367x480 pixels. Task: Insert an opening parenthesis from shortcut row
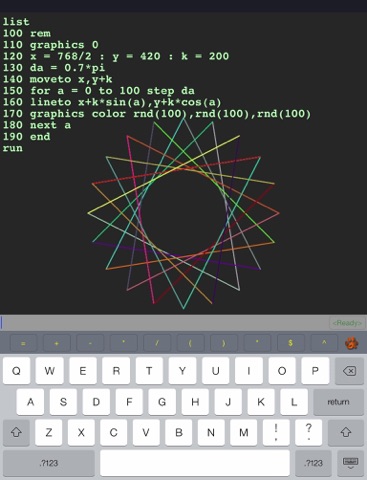pyautogui.click(x=190, y=343)
